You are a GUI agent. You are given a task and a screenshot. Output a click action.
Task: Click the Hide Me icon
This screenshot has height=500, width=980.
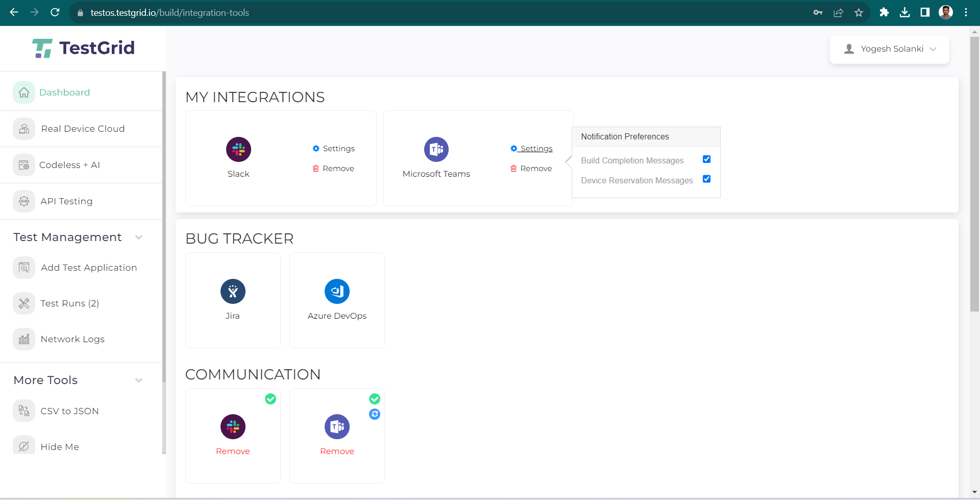(x=24, y=446)
